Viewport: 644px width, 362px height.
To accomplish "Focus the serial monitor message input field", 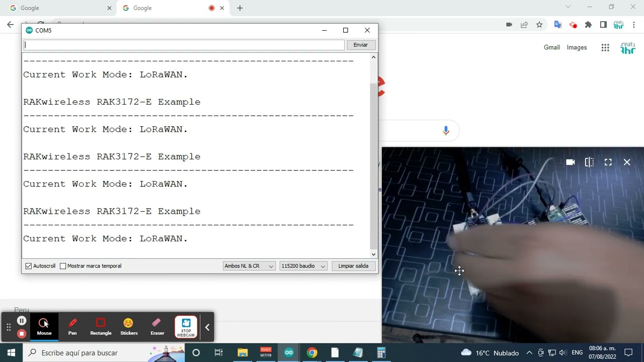I will point(184,45).
